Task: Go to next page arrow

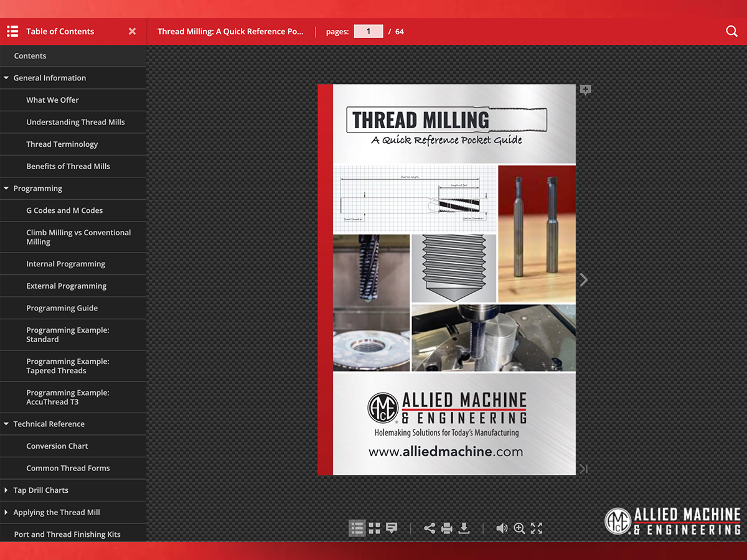Action: click(583, 280)
